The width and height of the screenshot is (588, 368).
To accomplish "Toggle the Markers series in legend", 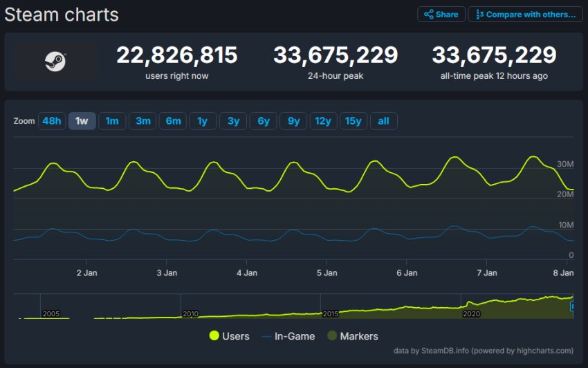I will [x=353, y=336].
